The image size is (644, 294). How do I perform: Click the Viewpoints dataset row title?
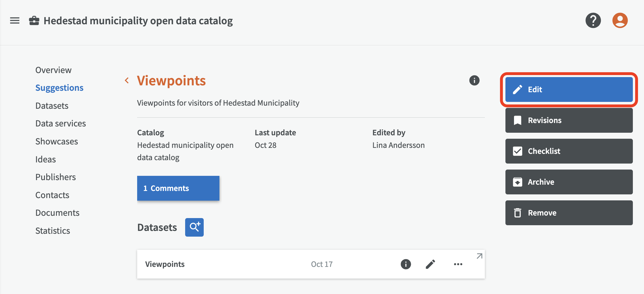click(x=165, y=264)
